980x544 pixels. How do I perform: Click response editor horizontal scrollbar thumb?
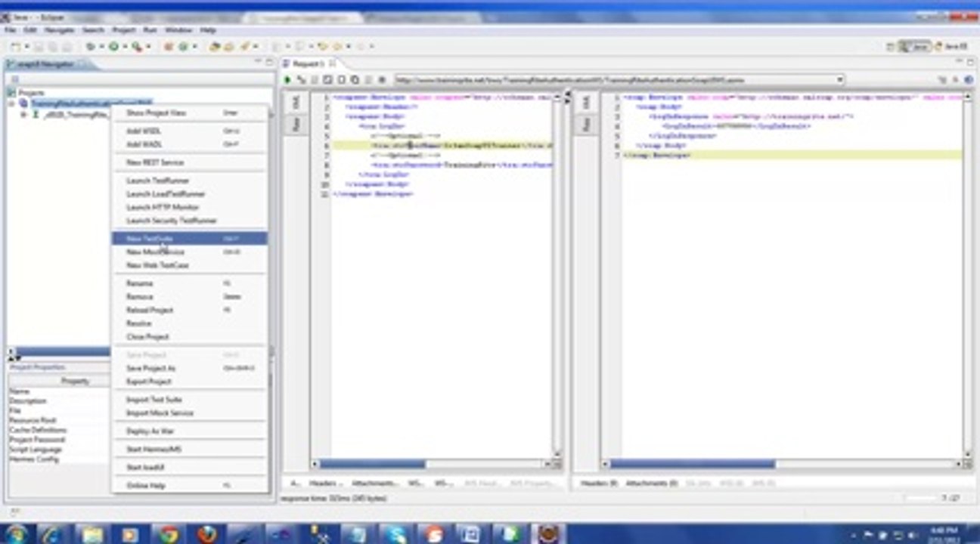coord(692,464)
